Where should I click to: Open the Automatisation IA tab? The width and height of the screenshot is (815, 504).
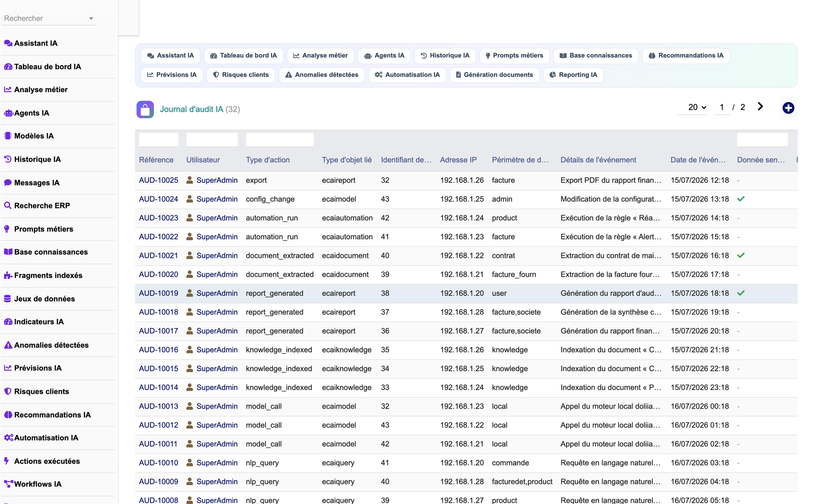(407, 75)
